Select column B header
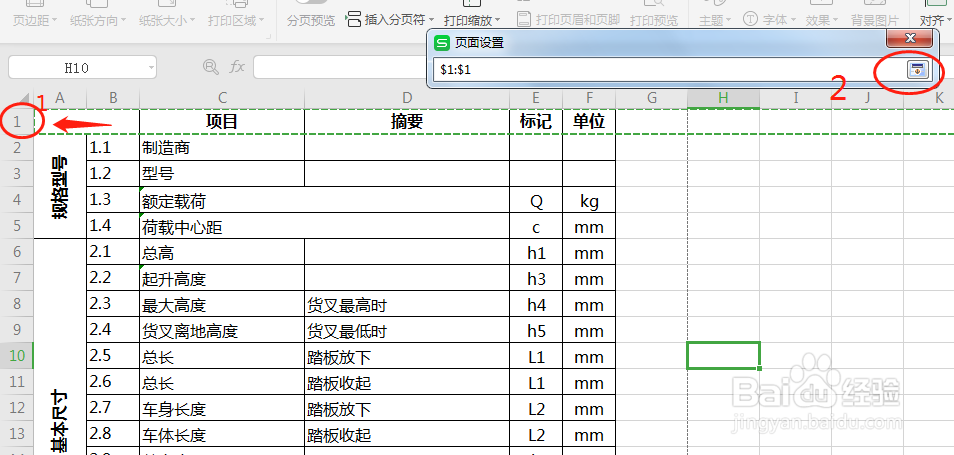 tap(113, 97)
